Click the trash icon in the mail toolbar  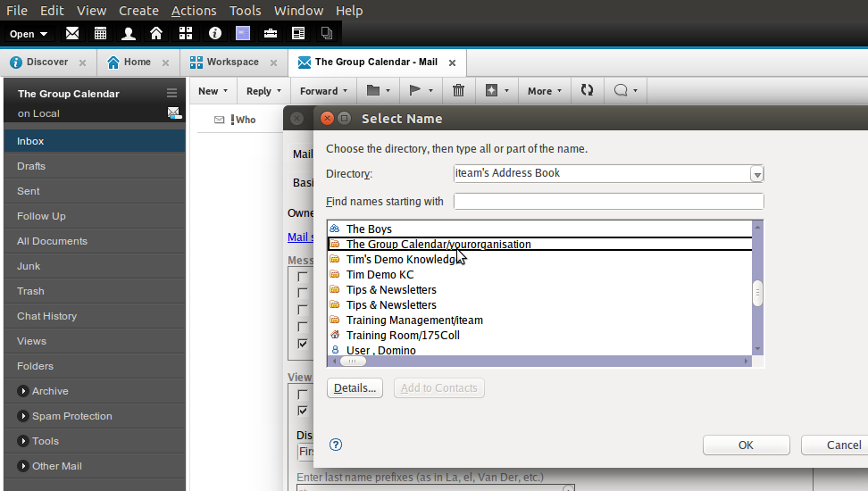pyautogui.click(x=458, y=90)
